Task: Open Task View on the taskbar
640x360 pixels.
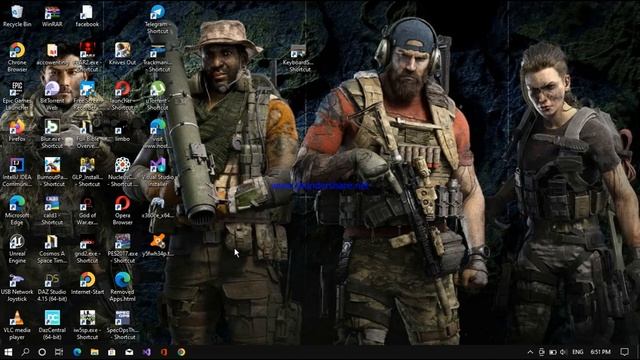Action: (x=59, y=352)
